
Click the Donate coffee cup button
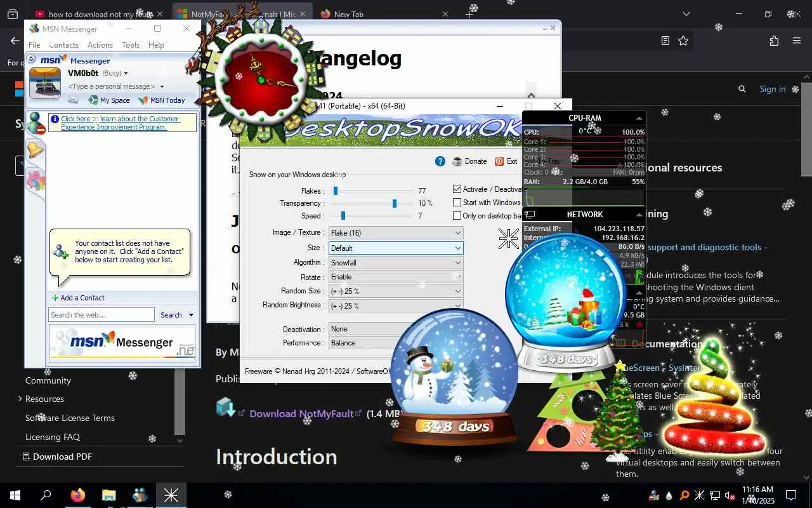tap(469, 161)
